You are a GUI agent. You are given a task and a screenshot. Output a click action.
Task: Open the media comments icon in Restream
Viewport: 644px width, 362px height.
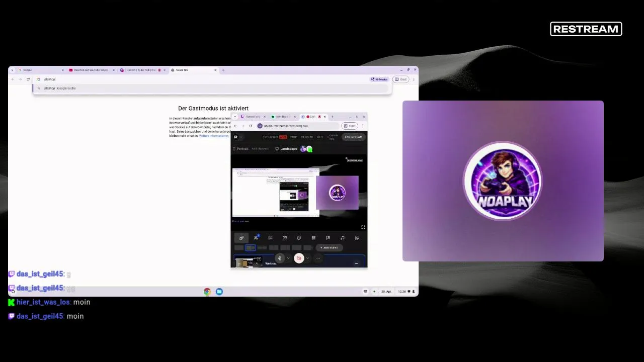[x=328, y=238]
